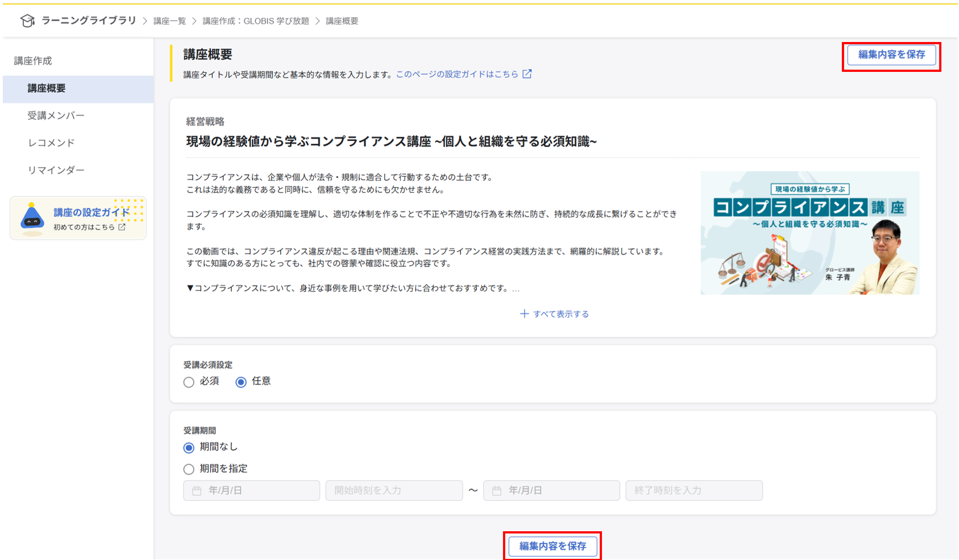This screenshot has width=959, height=560.
Task: Click the graduation cap logo icon
Action: [27, 21]
